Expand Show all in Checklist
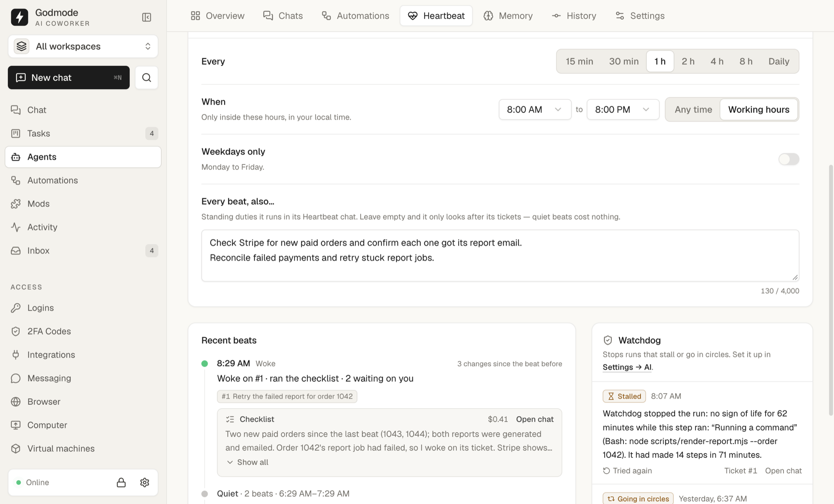This screenshot has width=834, height=504. [248, 462]
